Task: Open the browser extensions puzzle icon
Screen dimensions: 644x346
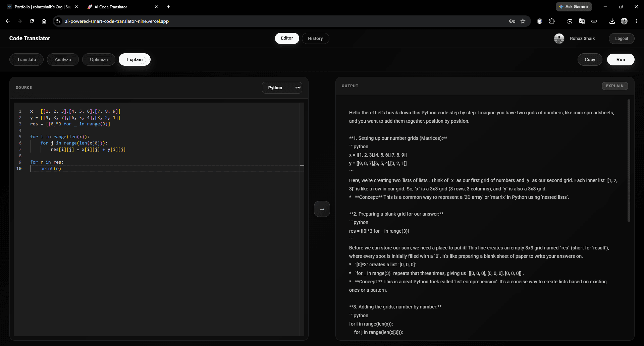Action: [552, 21]
